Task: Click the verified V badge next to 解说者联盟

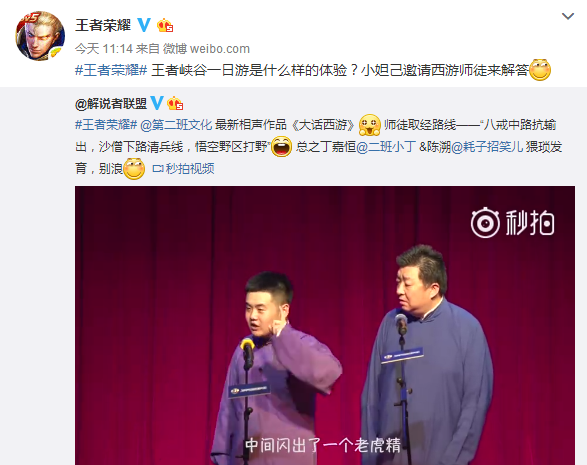Action: pyautogui.click(x=157, y=103)
